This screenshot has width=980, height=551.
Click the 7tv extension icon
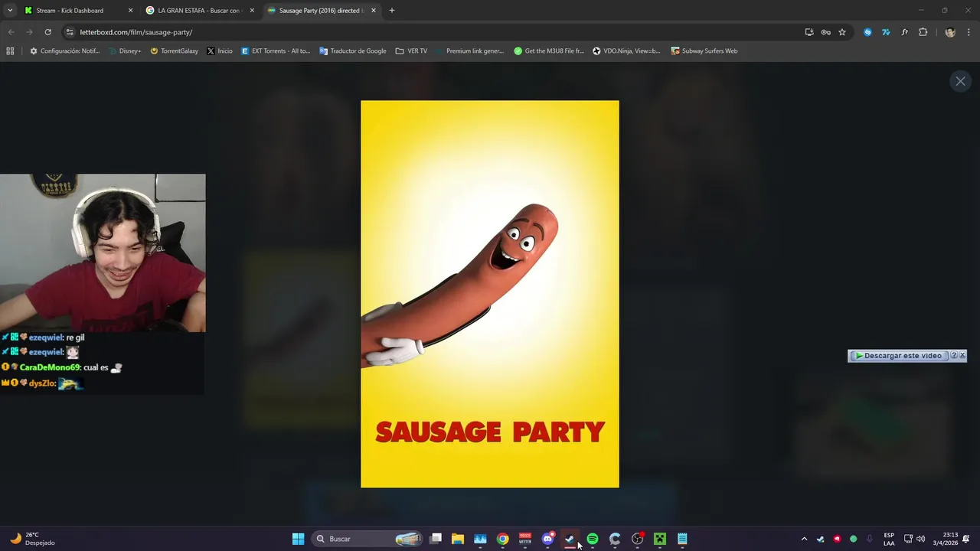(886, 32)
